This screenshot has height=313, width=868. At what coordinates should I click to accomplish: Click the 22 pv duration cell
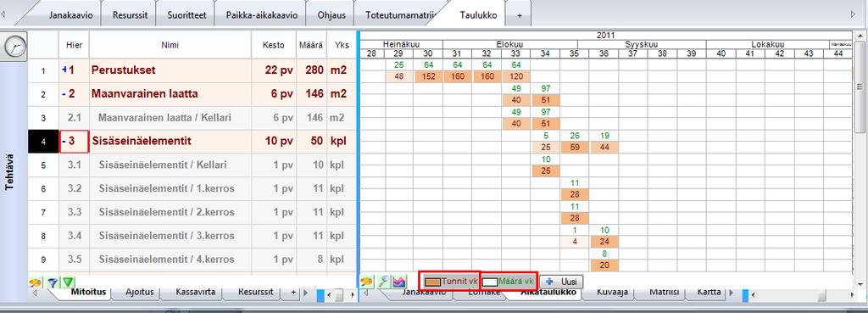pyautogui.click(x=274, y=70)
